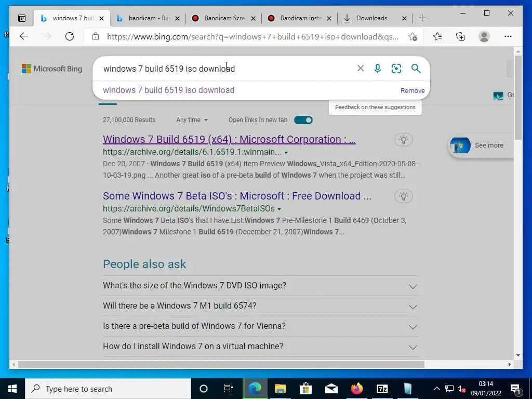Viewport: 532px width, 399px height.
Task: Open 7-Zip from the taskbar
Action: (x=382, y=389)
